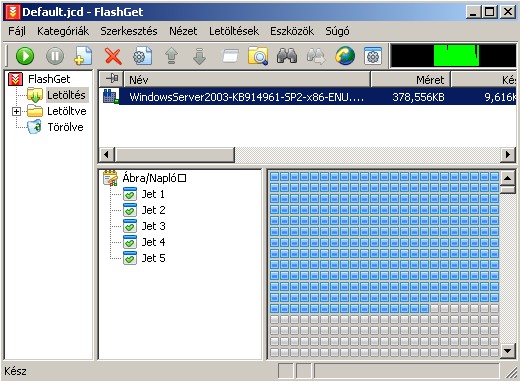Sort by the Méret column header
This screenshot has width=520, height=381.
(410, 80)
